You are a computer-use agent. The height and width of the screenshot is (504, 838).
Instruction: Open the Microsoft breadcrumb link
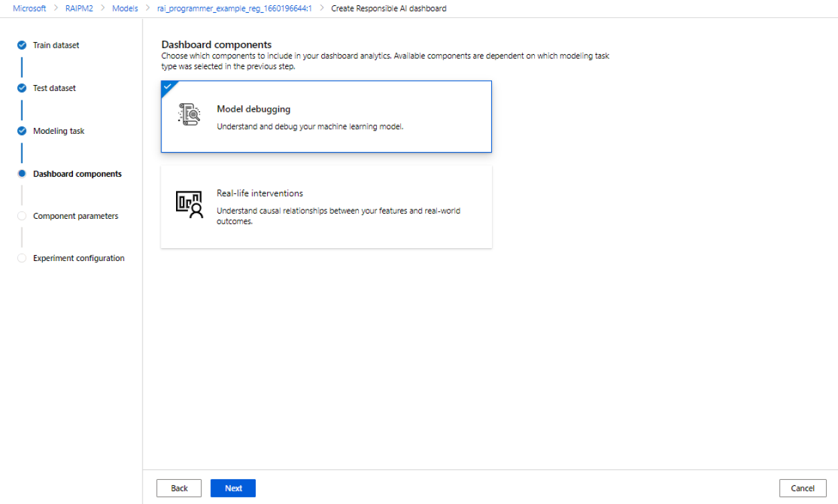tap(29, 9)
